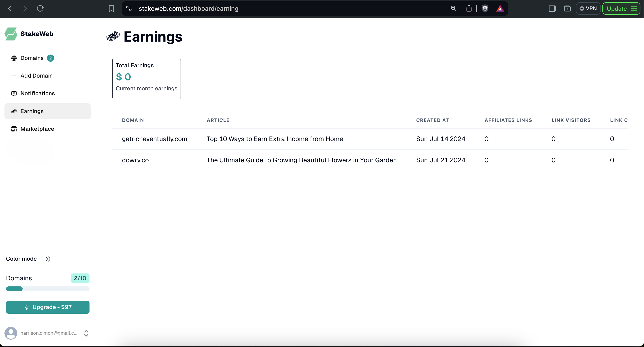Toggle the color mode sun icon

(48, 259)
